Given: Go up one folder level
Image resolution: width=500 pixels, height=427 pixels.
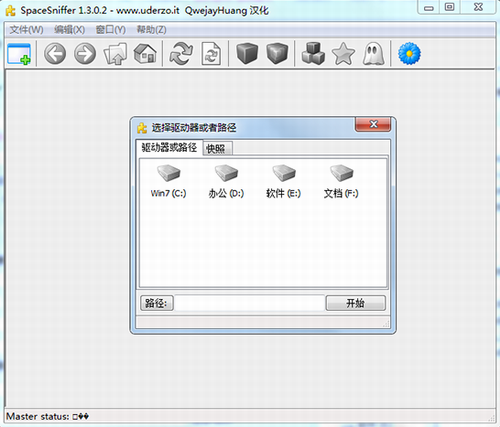Looking at the screenshot, I should (x=115, y=53).
